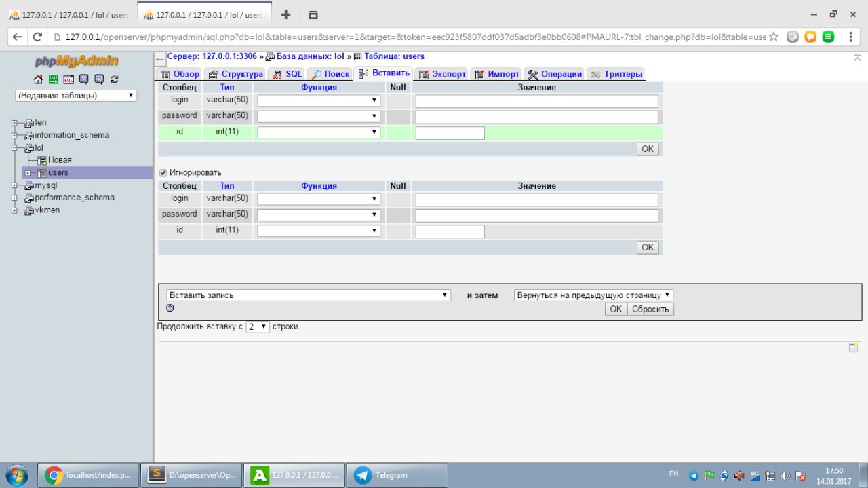Open phpMyAdmin home icon in sidebar
868x488 pixels.
[38, 79]
